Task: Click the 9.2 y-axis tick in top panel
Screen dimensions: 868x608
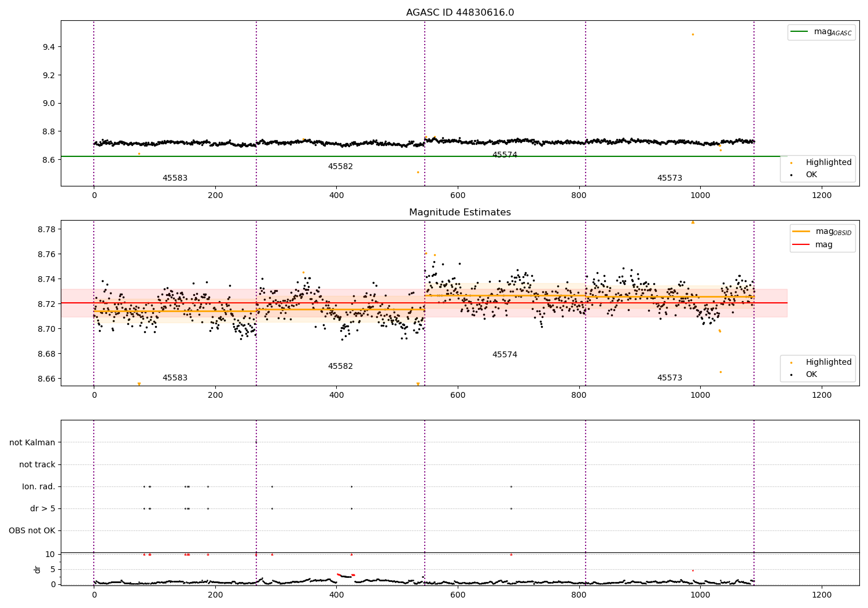Action: pyautogui.click(x=49, y=75)
